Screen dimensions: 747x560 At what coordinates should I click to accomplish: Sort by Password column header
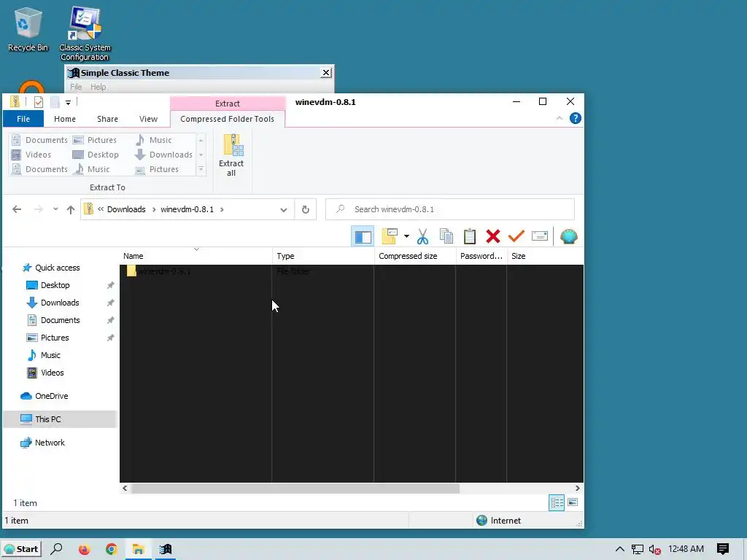[x=481, y=256]
